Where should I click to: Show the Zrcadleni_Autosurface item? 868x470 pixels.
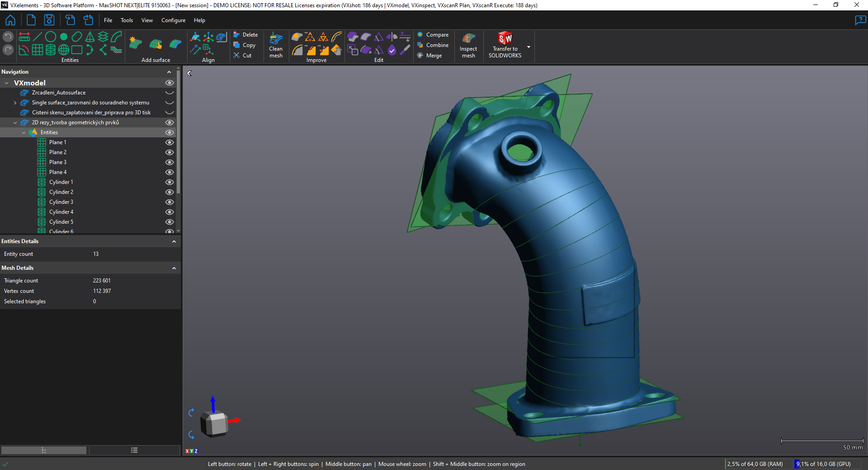click(170, 93)
